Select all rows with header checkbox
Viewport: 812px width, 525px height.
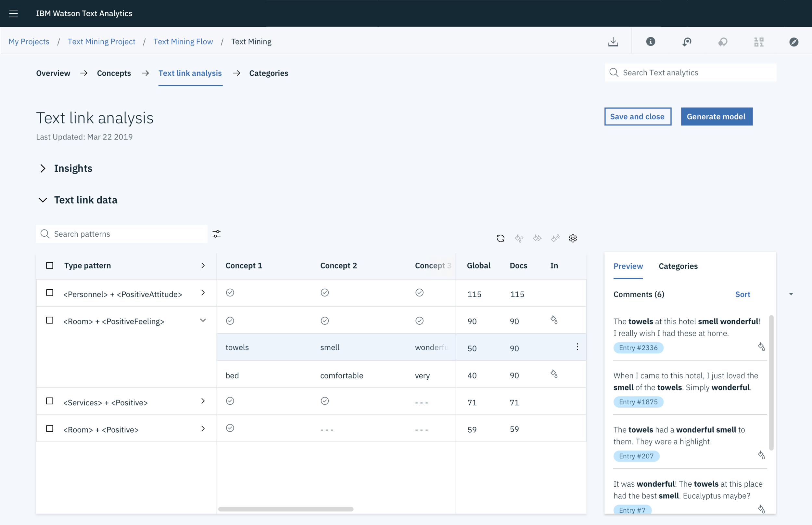[50, 266]
